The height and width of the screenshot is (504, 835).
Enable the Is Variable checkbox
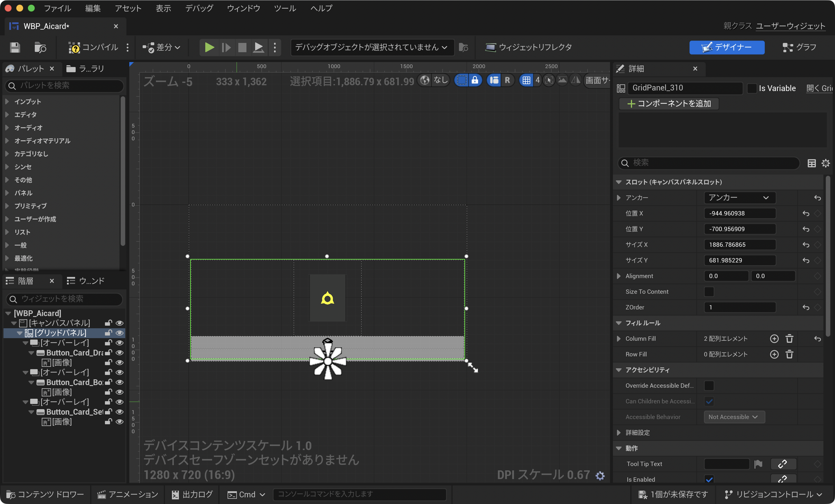(x=751, y=88)
